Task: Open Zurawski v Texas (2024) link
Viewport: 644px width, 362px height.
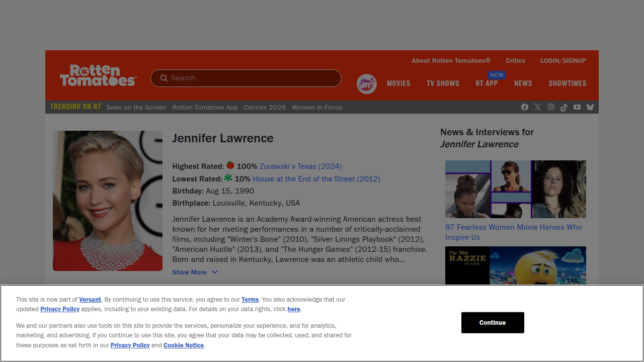Action: [x=300, y=166]
